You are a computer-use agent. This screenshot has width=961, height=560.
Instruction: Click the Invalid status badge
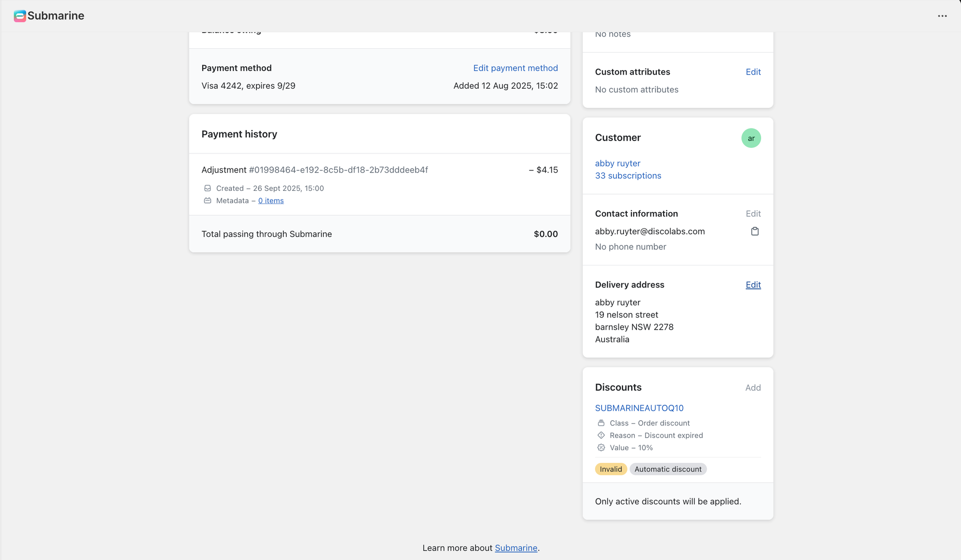(610, 469)
